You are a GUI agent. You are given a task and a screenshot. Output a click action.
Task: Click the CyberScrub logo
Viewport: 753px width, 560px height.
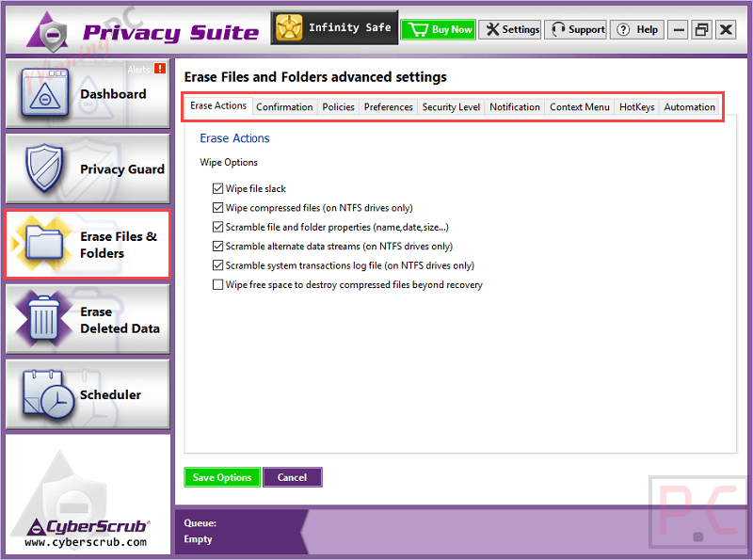tap(88, 527)
